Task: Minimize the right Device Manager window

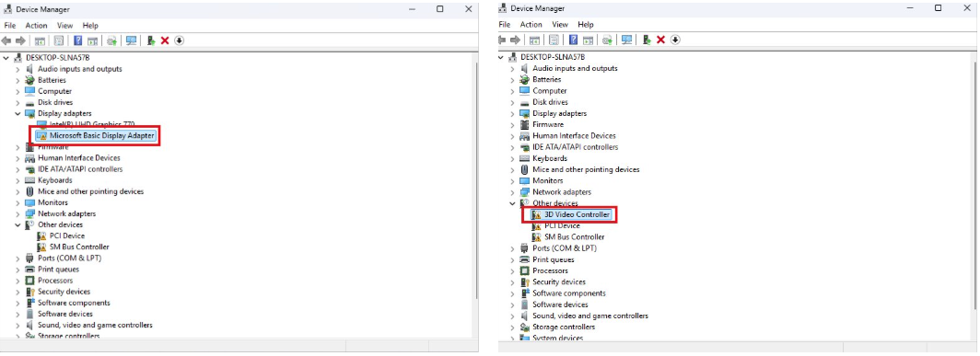Action: click(x=909, y=9)
